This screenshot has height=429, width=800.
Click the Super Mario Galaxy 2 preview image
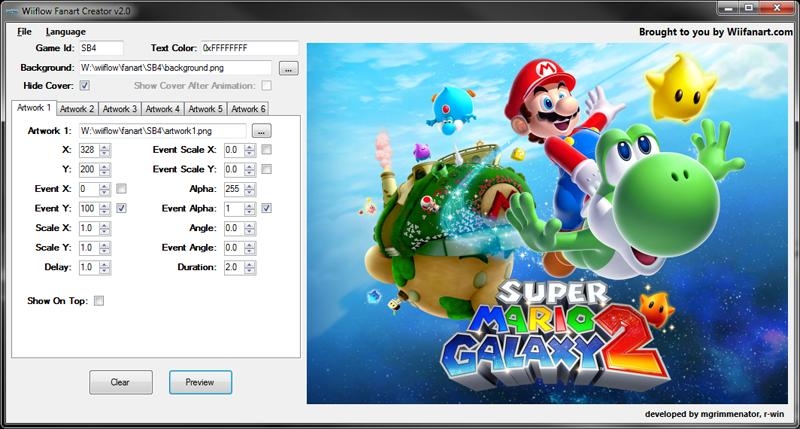(547, 223)
